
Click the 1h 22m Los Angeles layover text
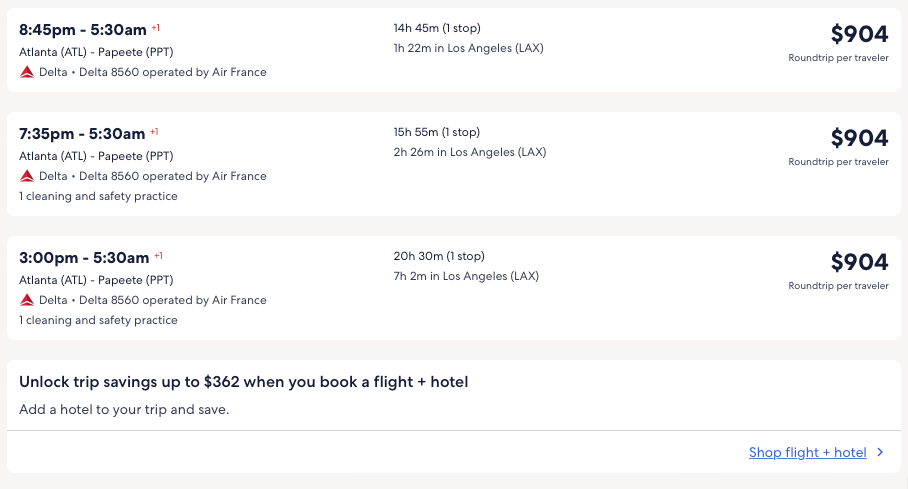click(468, 48)
